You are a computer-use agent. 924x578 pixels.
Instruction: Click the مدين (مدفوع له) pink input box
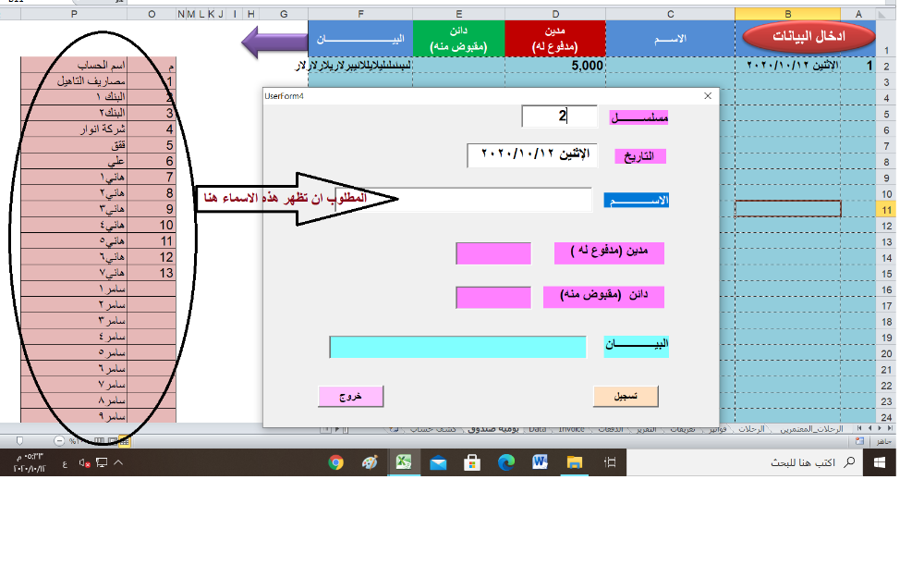(x=493, y=253)
